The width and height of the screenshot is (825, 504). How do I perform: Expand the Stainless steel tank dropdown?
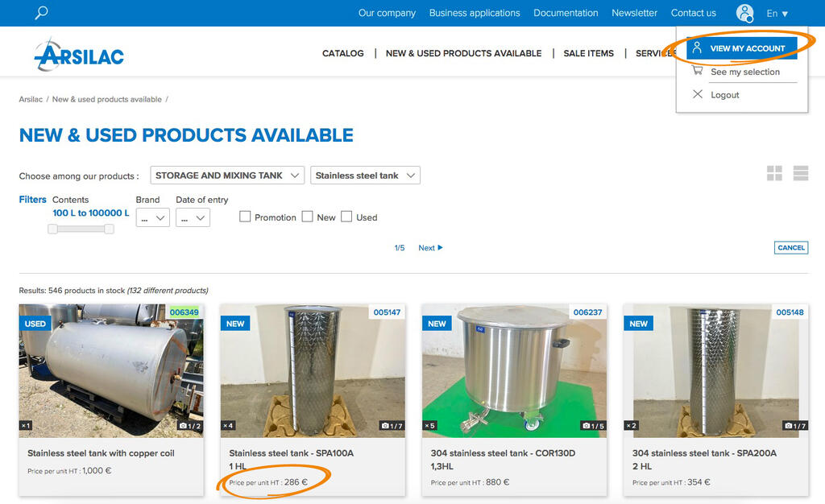pos(365,175)
